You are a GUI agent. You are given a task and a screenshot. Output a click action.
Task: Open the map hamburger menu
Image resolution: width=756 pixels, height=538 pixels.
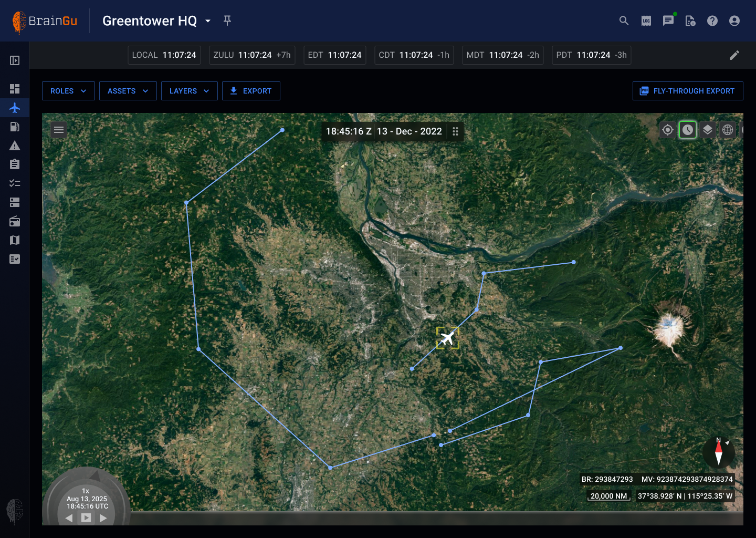59,130
